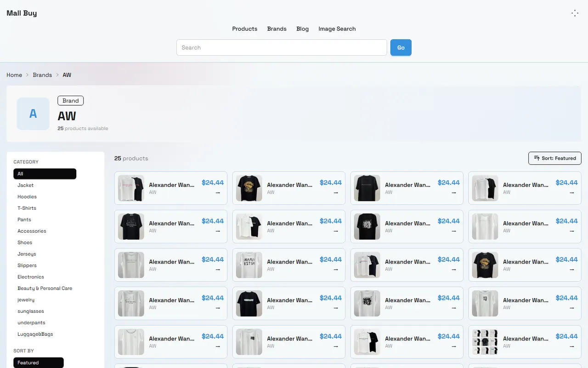The image size is (588, 368).
Task: Select Featured under Sort By sidebar
Action: tap(39, 363)
